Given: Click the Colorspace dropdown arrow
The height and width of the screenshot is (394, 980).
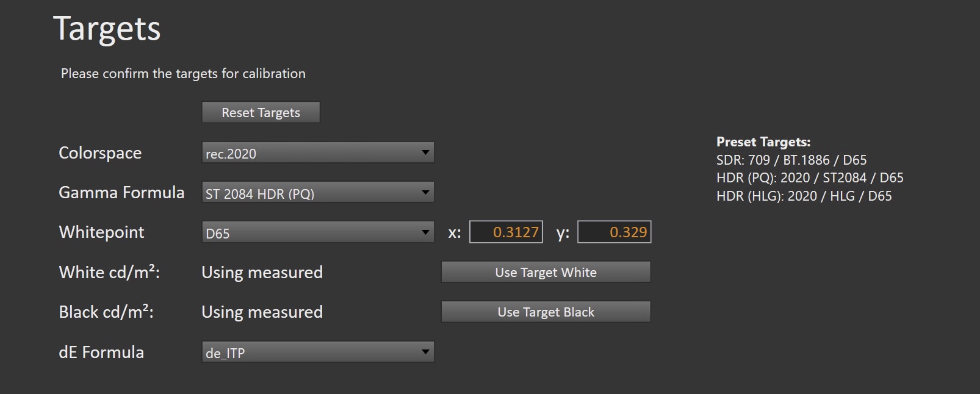Looking at the screenshot, I should (x=425, y=152).
